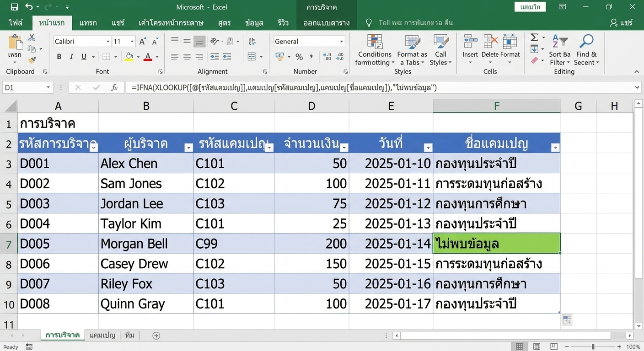Viewport: 644px width, 351px height.
Task: Open filter dropdown for ผู้บริจาค column
Action: (188, 148)
